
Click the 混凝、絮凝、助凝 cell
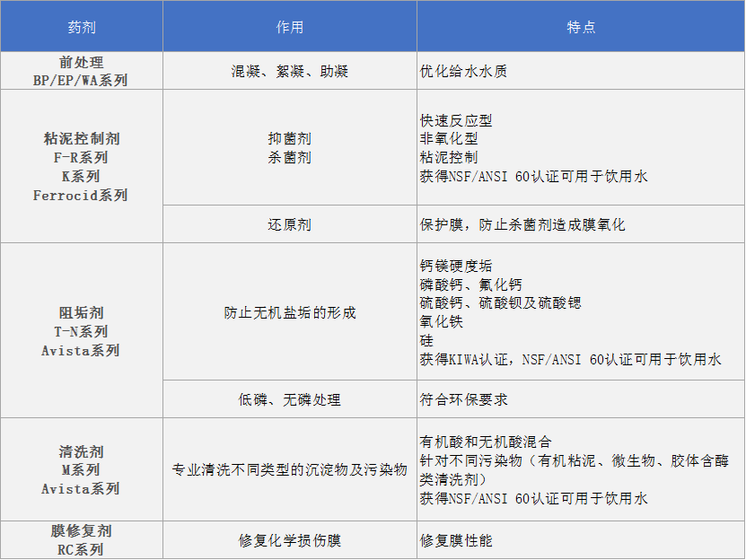pos(287,70)
